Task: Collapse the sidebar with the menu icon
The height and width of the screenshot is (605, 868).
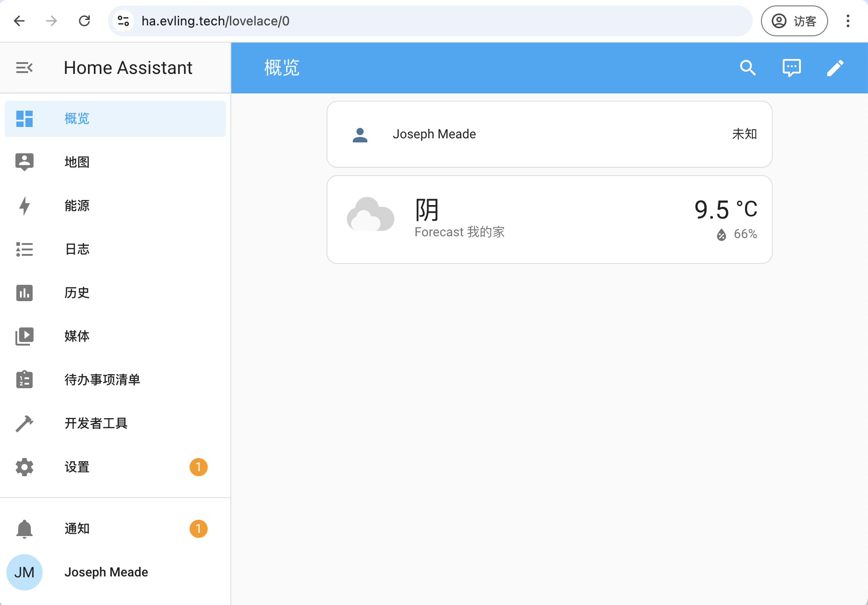Action: tap(24, 68)
